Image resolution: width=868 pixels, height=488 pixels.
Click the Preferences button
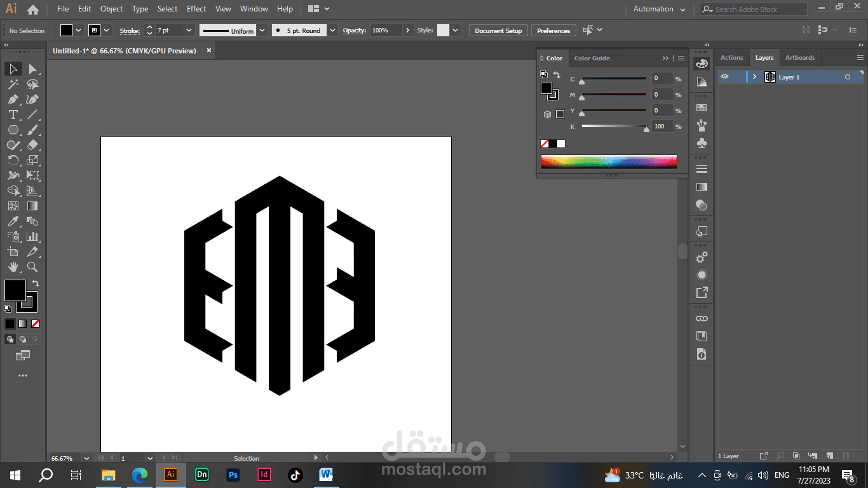click(x=553, y=30)
